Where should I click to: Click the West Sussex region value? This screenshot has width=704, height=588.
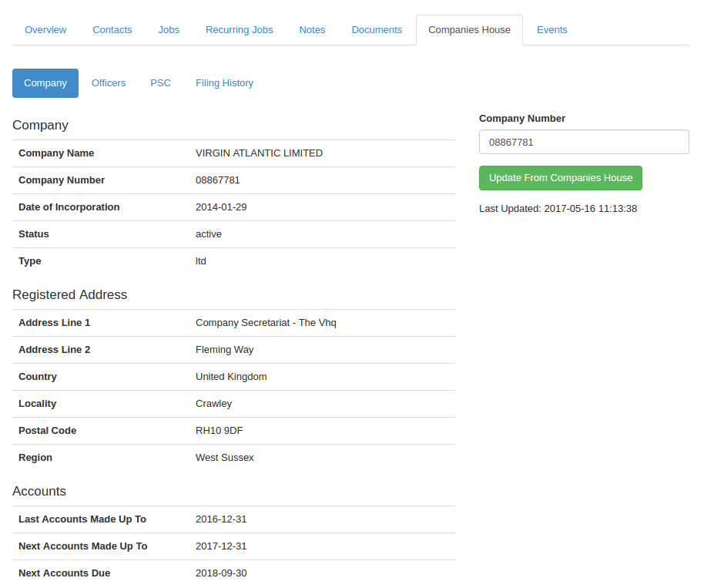point(224,457)
